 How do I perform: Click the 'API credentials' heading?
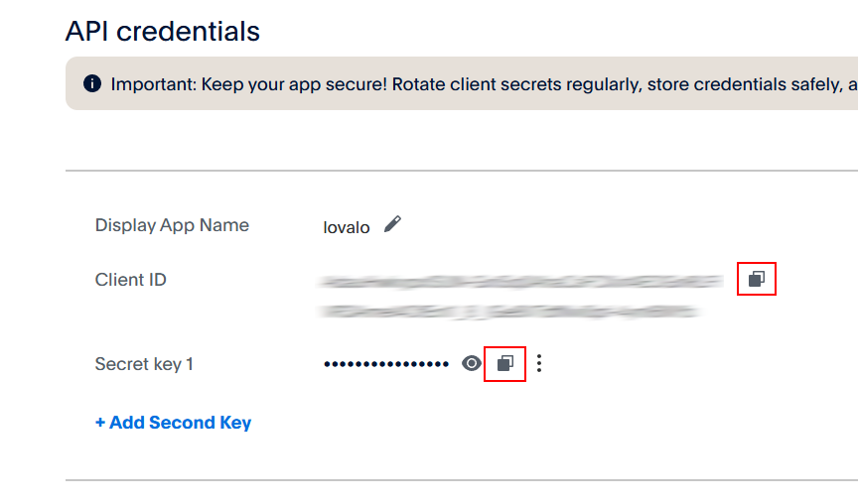point(163,32)
